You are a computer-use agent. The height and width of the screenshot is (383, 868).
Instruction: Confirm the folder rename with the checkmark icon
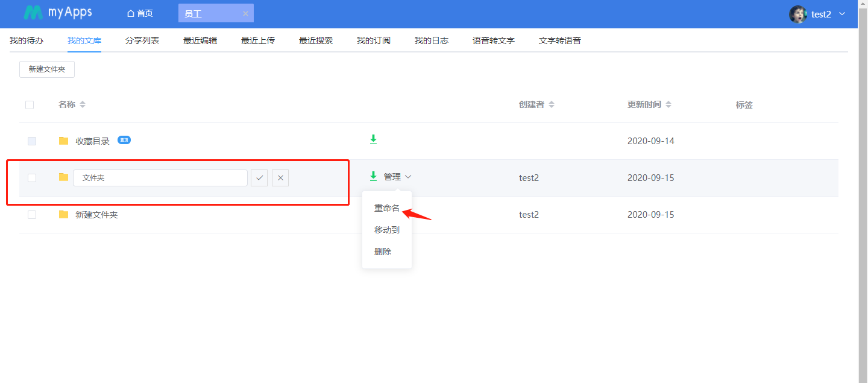259,178
